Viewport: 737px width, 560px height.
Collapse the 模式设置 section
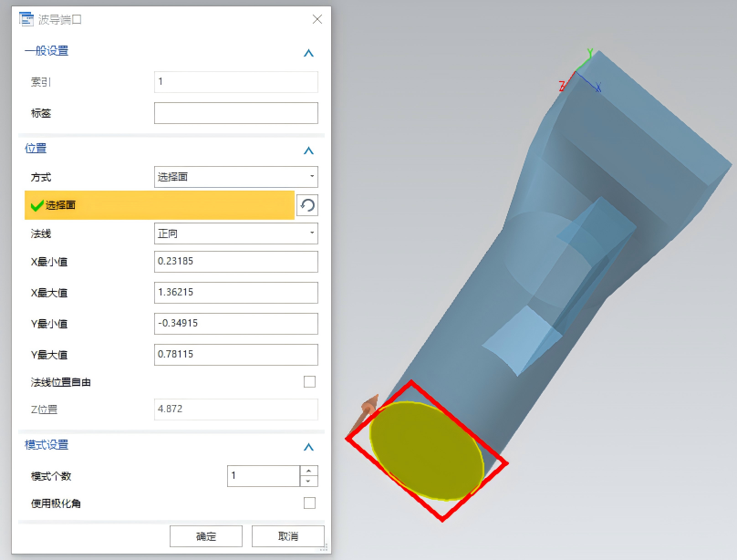[308, 447]
